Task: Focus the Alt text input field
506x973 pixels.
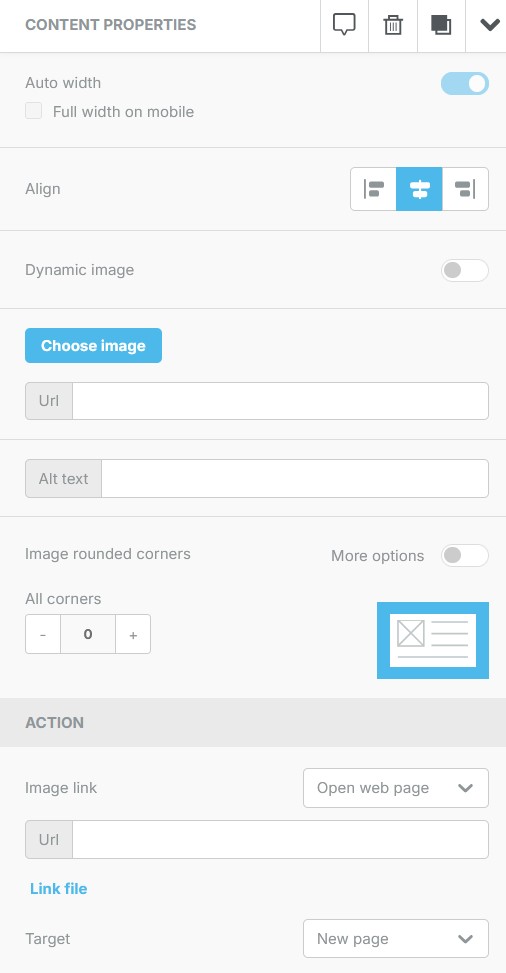Action: (x=295, y=478)
